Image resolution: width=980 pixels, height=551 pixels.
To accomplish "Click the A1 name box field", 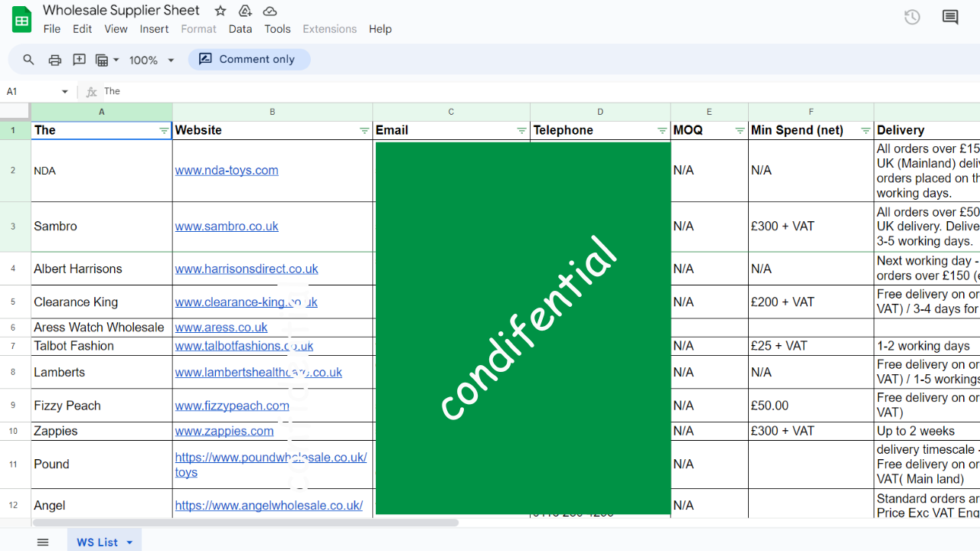I will [38, 92].
